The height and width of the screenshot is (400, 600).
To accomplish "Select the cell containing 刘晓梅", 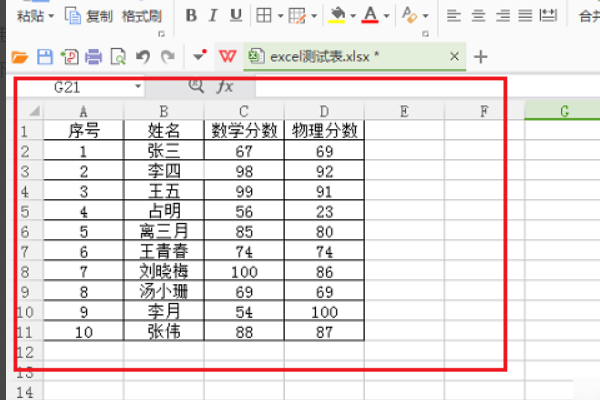I will click(x=164, y=271).
